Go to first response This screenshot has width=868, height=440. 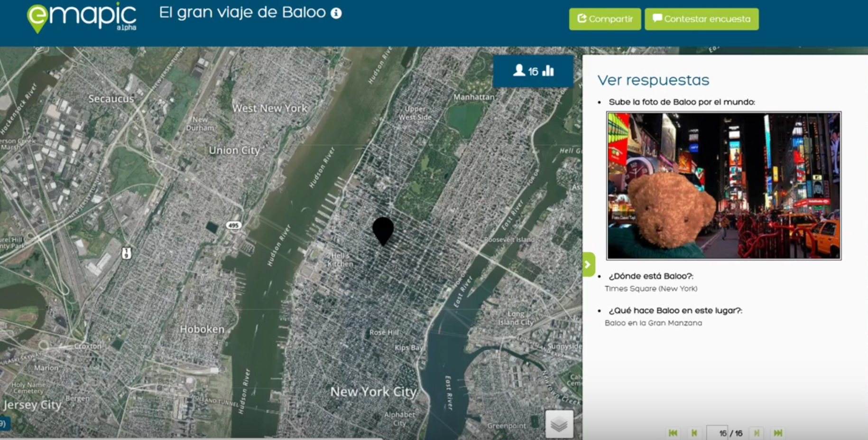point(673,433)
